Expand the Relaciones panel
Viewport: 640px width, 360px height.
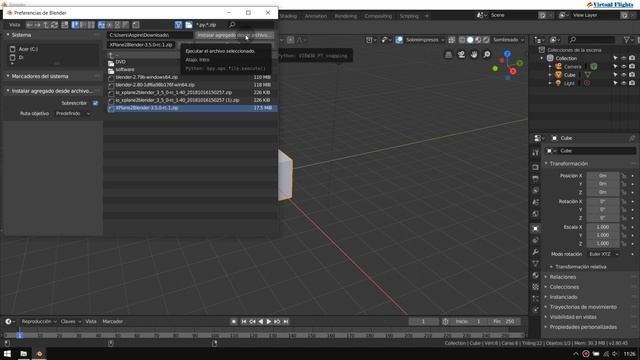click(562, 277)
